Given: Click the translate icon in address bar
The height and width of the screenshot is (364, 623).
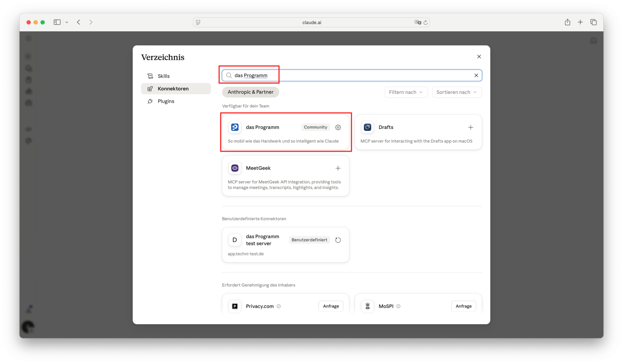Looking at the screenshot, I should coord(418,22).
